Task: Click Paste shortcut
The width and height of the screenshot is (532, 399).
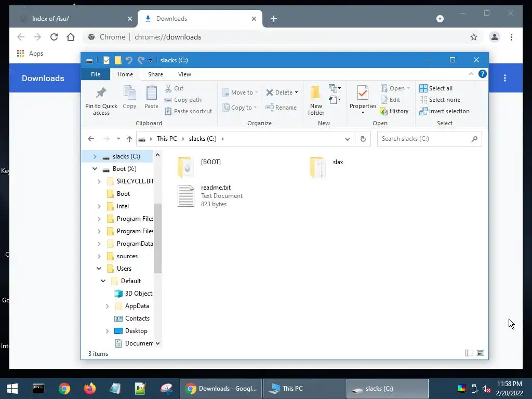Action: coord(189,111)
